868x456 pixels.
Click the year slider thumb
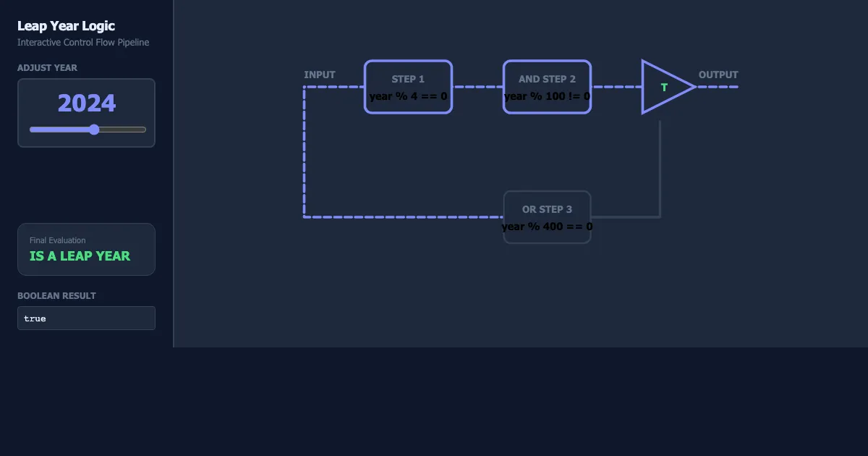(94, 130)
